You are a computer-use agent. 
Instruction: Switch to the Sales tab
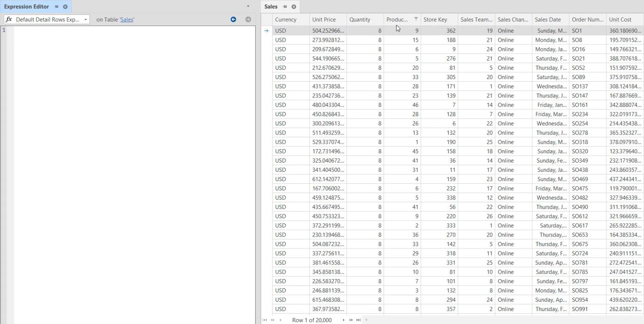click(x=271, y=7)
